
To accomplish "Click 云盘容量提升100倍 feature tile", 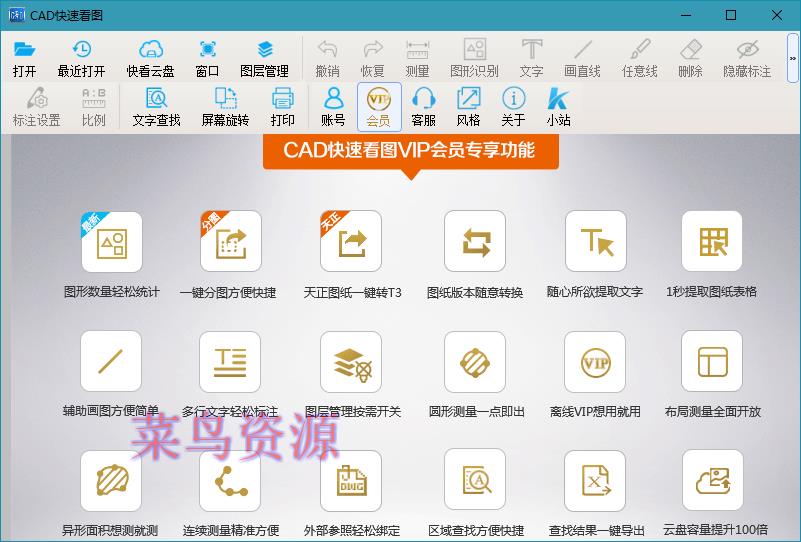I will pyautogui.click(x=713, y=480).
